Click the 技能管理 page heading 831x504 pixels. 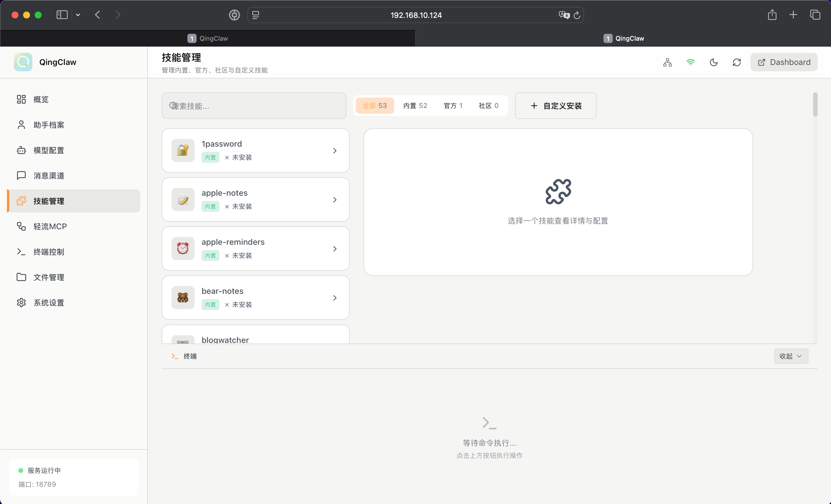181,58
